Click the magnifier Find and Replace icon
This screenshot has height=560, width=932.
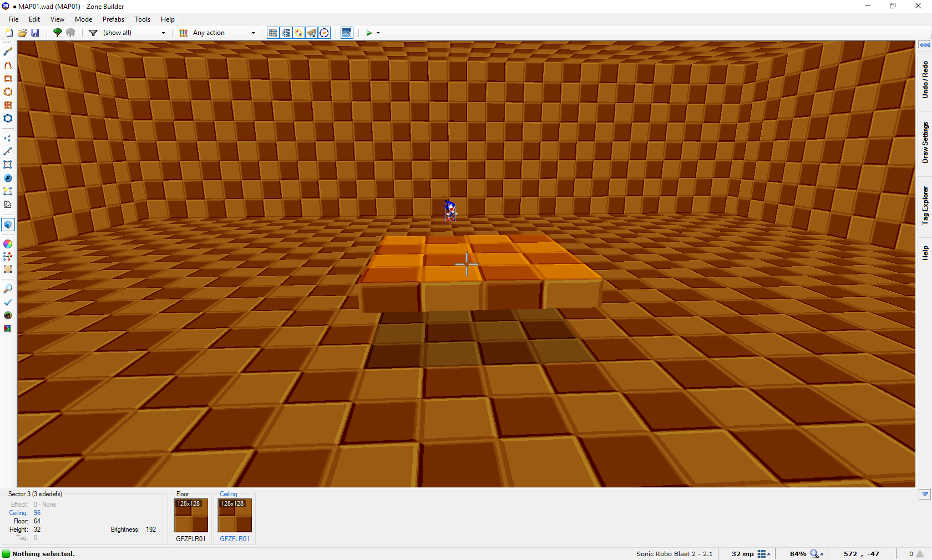(x=8, y=289)
